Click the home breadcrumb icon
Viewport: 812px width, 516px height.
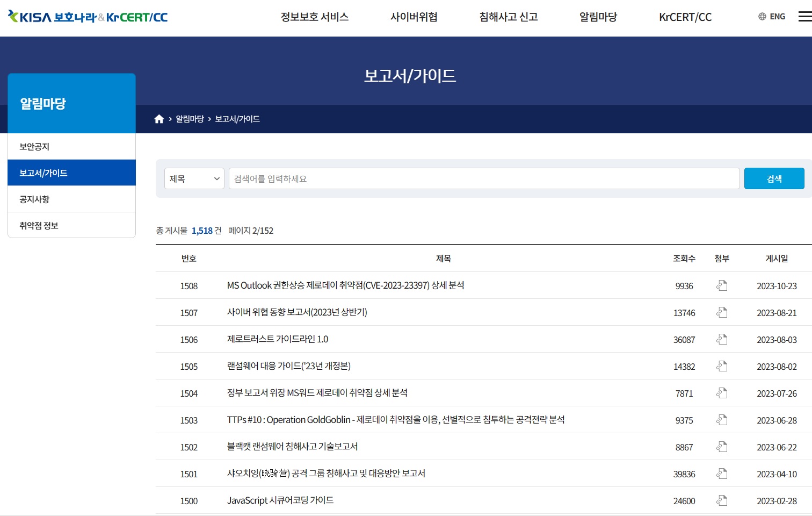(159, 118)
